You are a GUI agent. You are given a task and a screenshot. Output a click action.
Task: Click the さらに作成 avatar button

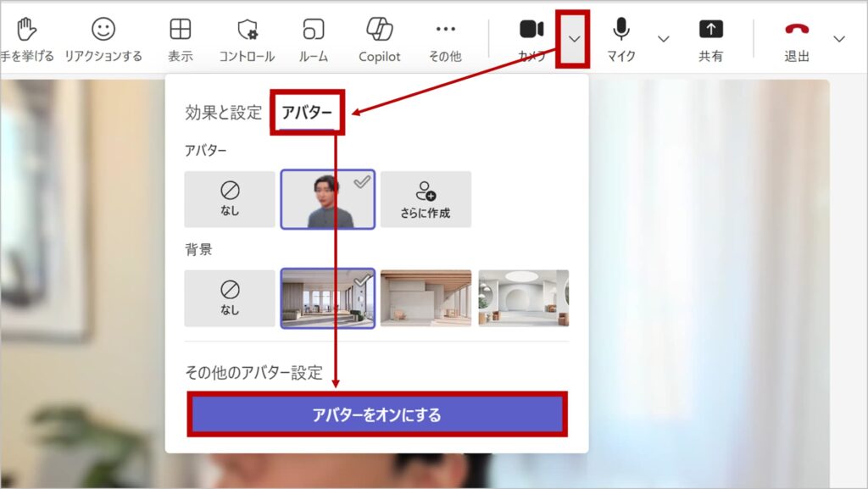[x=426, y=199]
